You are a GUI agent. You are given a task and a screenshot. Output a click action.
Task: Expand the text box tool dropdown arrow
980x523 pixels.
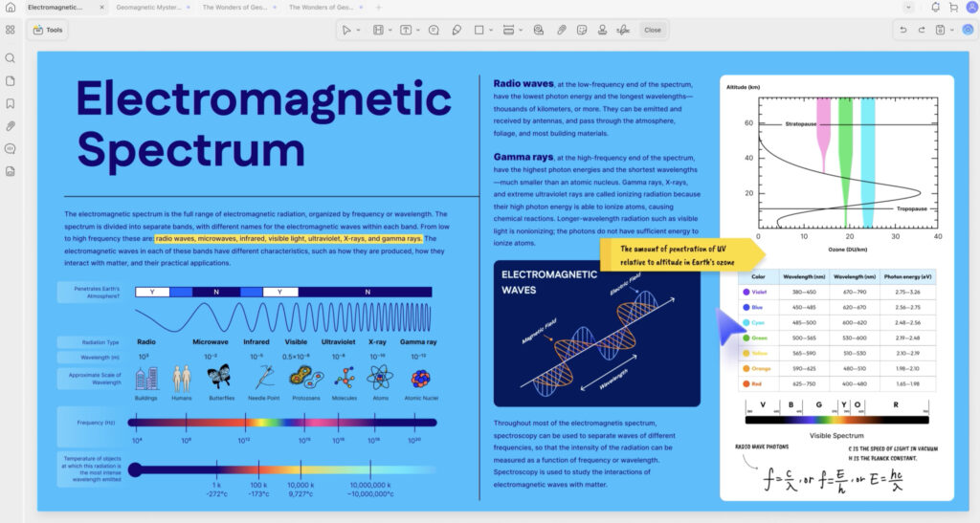(x=417, y=30)
